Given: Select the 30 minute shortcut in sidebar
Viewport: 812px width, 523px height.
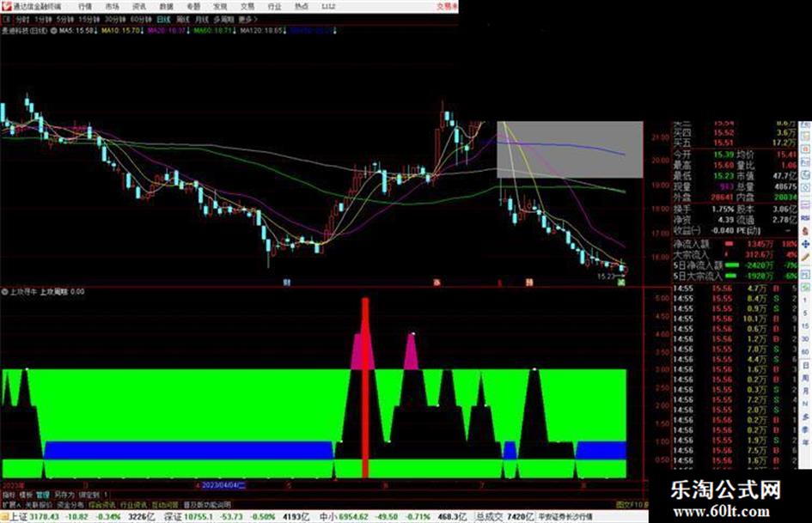Looking at the screenshot, I should coord(805,339).
